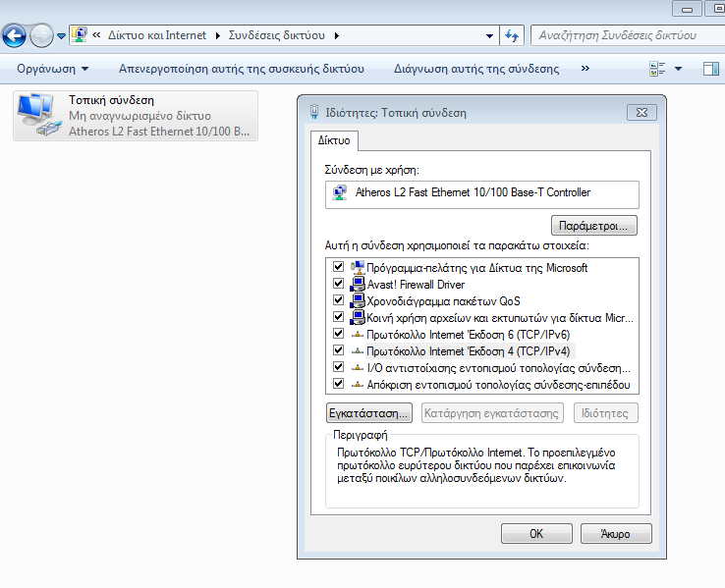Uncheck Χρονοδιάγραμμα πακέτων QoS checkbox
The width and height of the screenshot is (725, 588).
pos(339,299)
